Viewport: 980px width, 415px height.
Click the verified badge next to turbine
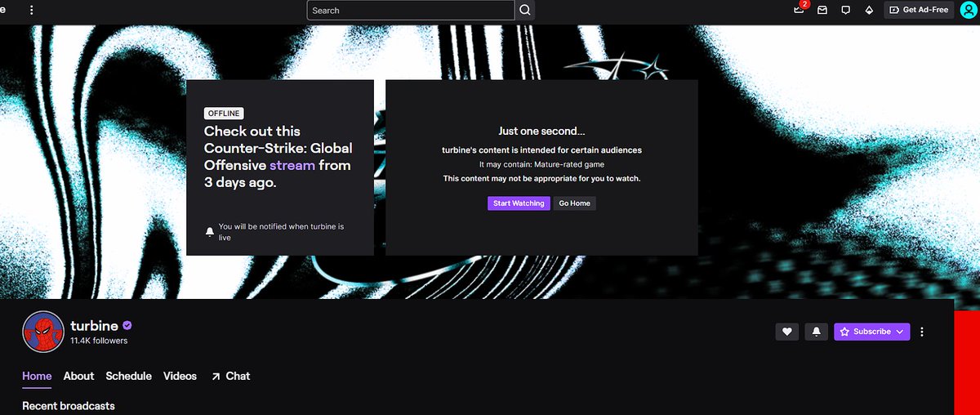tap(127, 326)
